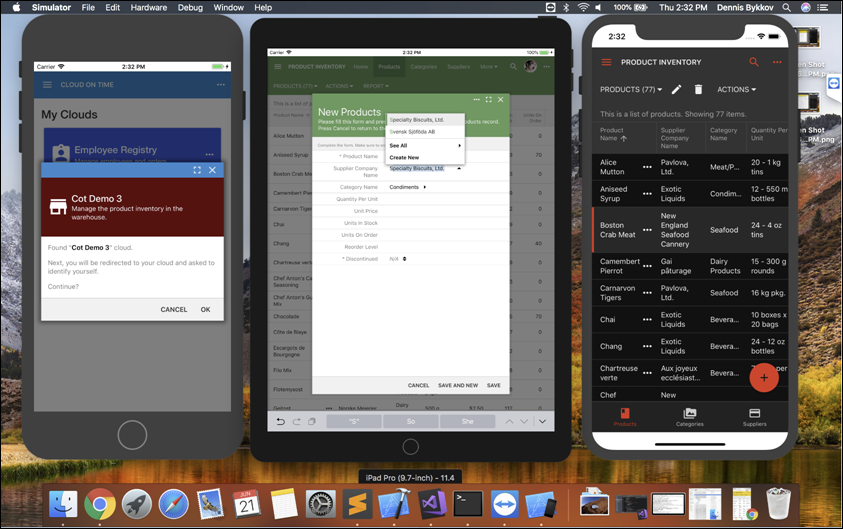Tap the red search icon on iPhone X
This screenshot has height=529, width=843.
(x=754, y=62)
